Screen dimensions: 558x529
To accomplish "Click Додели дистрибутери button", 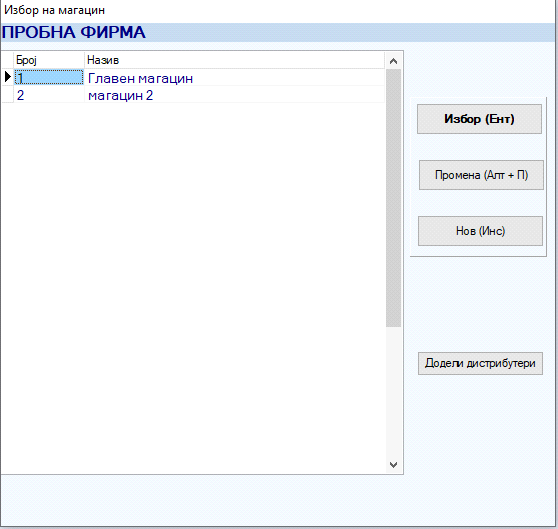I will (480, 363).
